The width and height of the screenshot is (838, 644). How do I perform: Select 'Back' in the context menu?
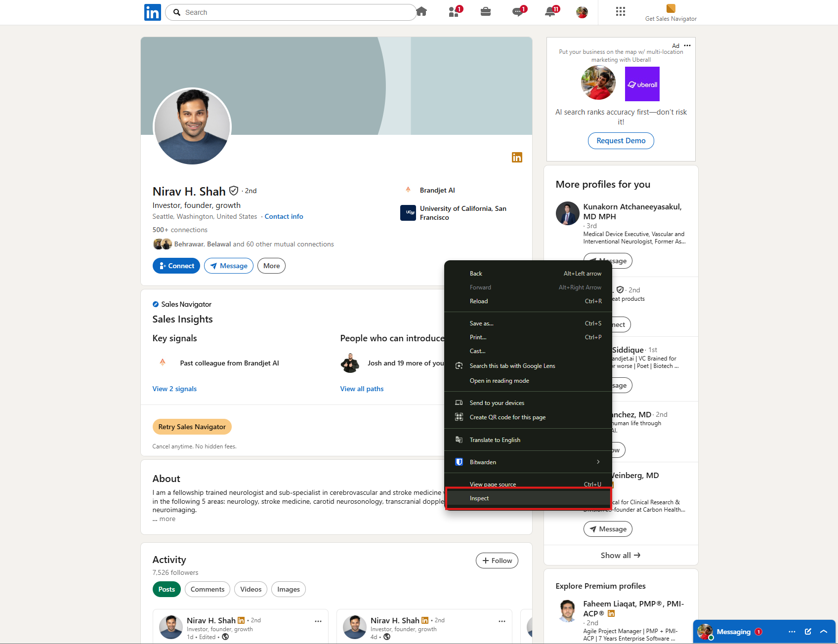[528, 274]
